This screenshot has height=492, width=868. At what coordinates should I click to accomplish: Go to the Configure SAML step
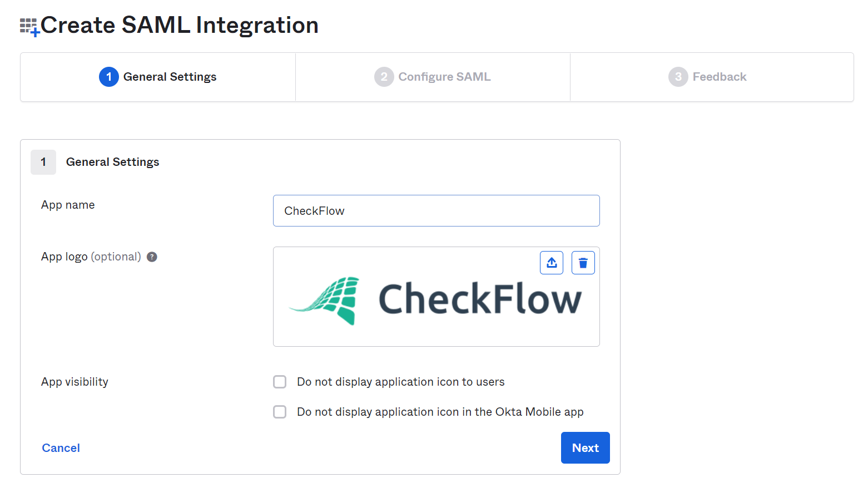pos(433,77)
